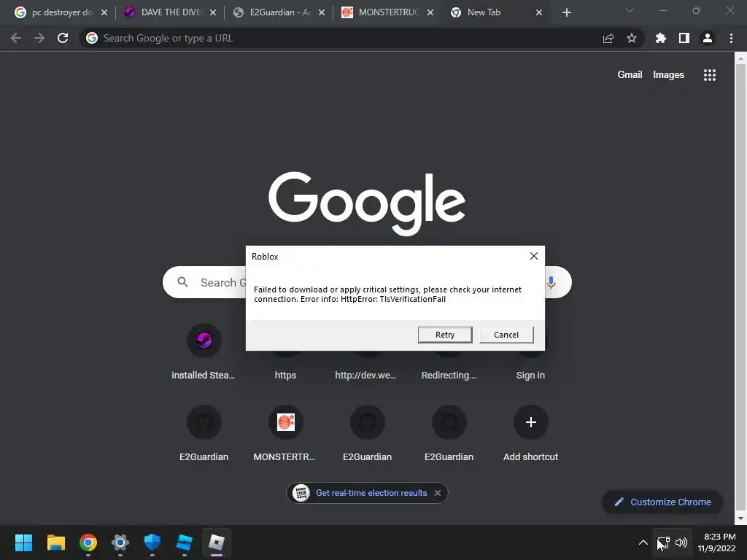Viewport: 747px width, 560px height.
Task: Open Chrome from the taskbar
Action: pos(88,542)
